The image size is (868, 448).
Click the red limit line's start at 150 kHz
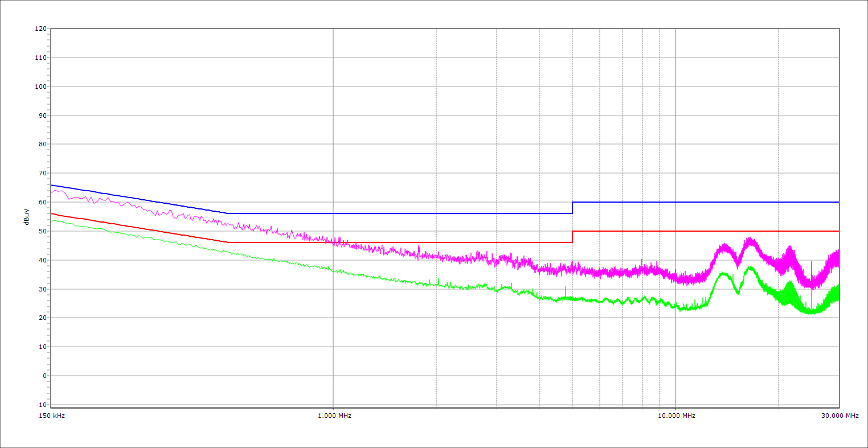pyautogui.click(x=52, y=213)
